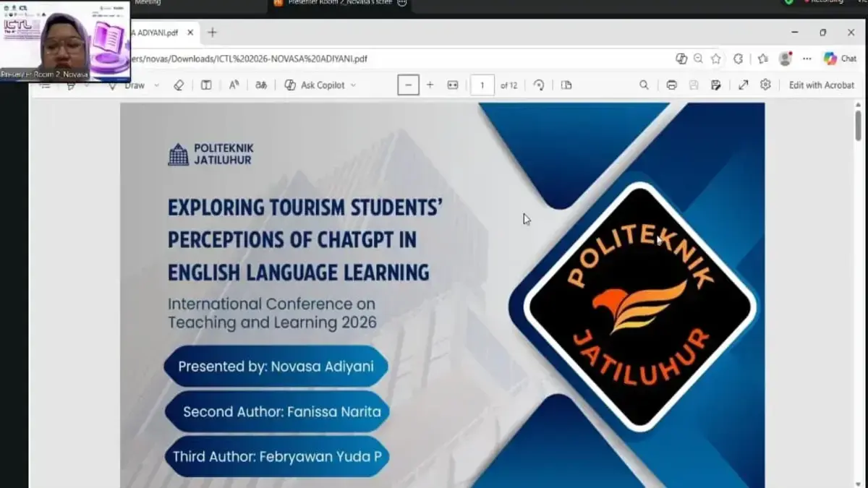The width and height of the screenshot is (868, 488).
Task: Expand the Draw tool options arrow
Action: point(156,85)
